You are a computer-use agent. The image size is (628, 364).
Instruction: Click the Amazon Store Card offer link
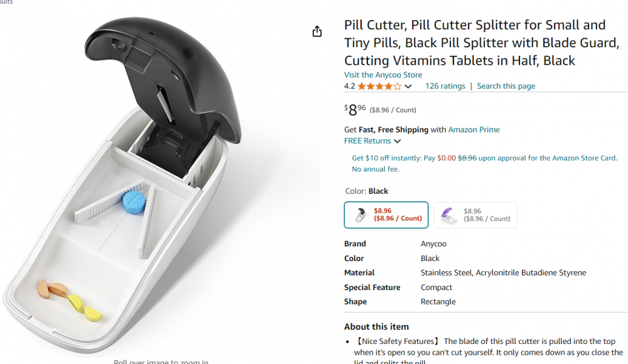coord(484,158)
